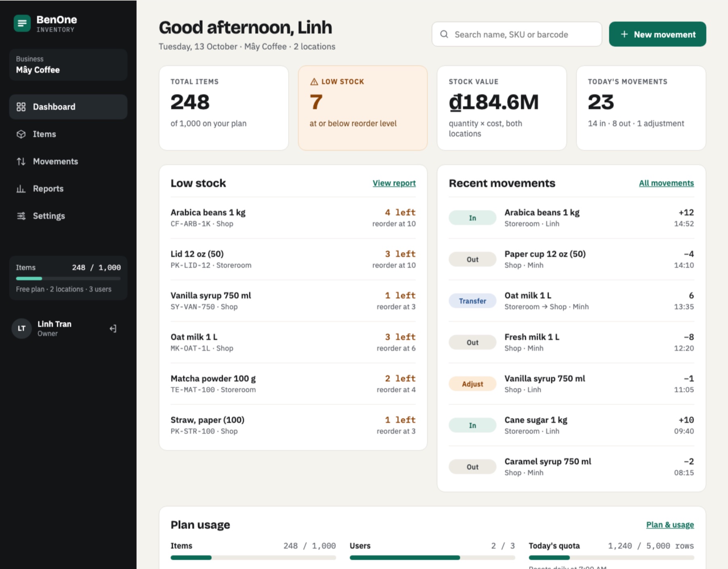Open the Mây Coffee business selector
728x569 pixels.
pos(68,65)
